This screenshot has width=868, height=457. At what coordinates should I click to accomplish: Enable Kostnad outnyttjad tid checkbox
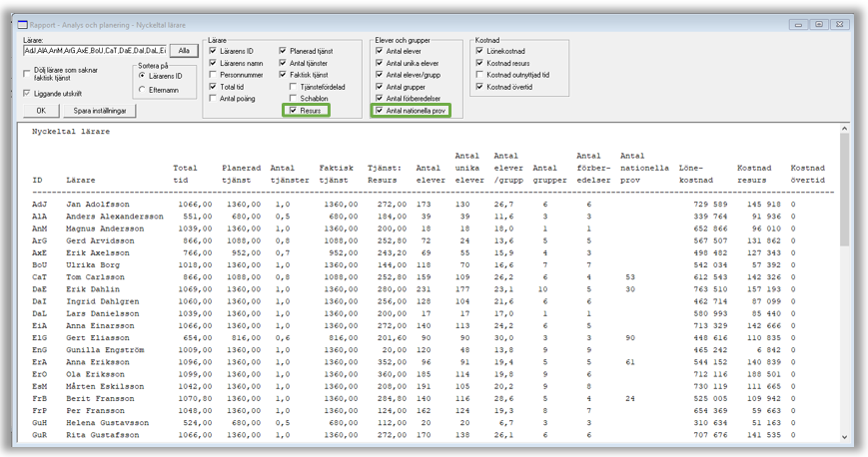[481, 75]
